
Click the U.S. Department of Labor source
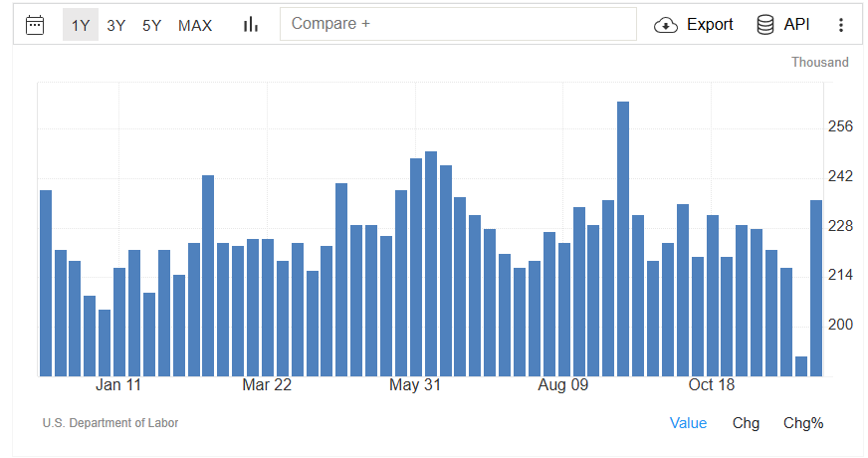[110, 423]
